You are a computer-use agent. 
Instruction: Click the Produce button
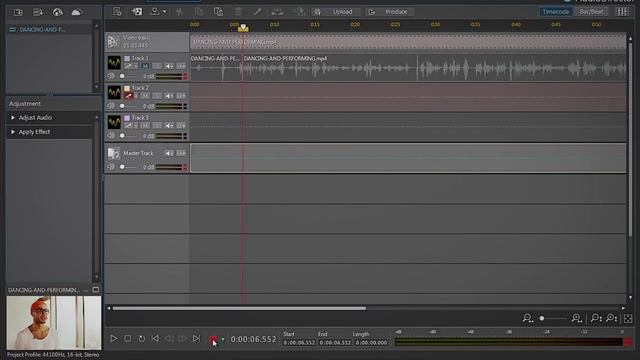pos(391,12)
